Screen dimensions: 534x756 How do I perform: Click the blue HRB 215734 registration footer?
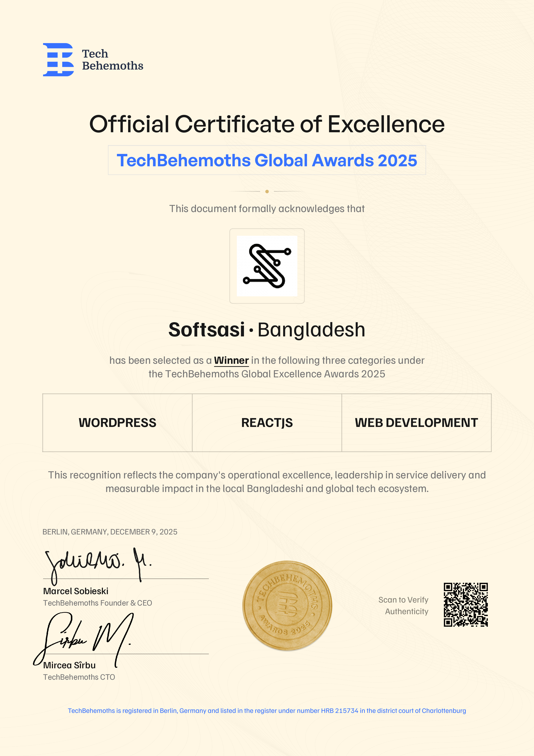coord(267,711)
